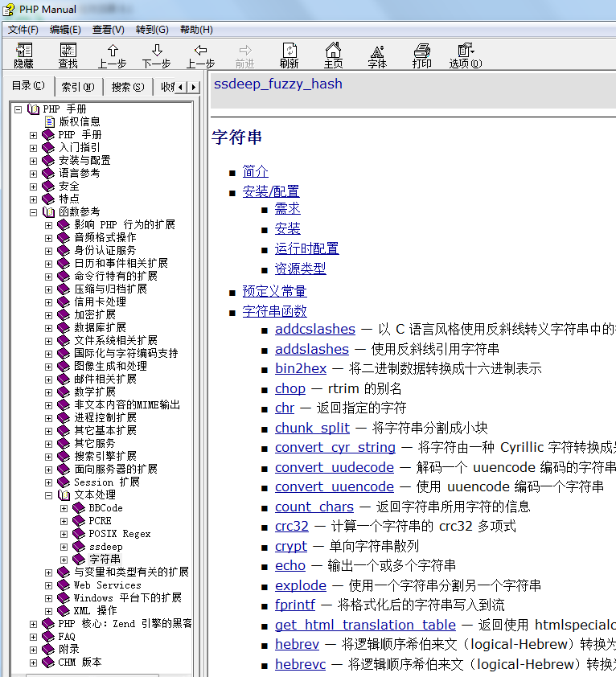Click the book icon beside 附录
The width and height of the screenshot is (616, 677).
[48, 650]
